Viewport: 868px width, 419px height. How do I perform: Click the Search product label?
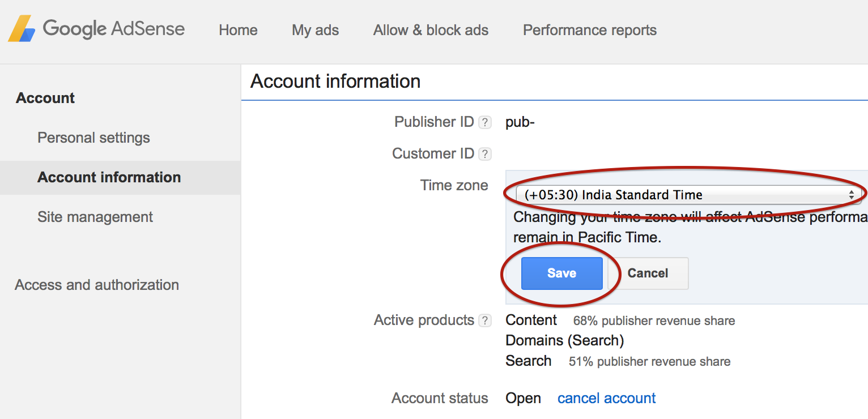click(528, 361)
